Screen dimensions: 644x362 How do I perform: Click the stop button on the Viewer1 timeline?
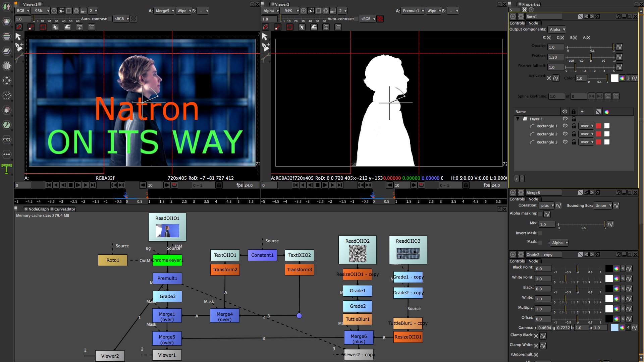70,185
